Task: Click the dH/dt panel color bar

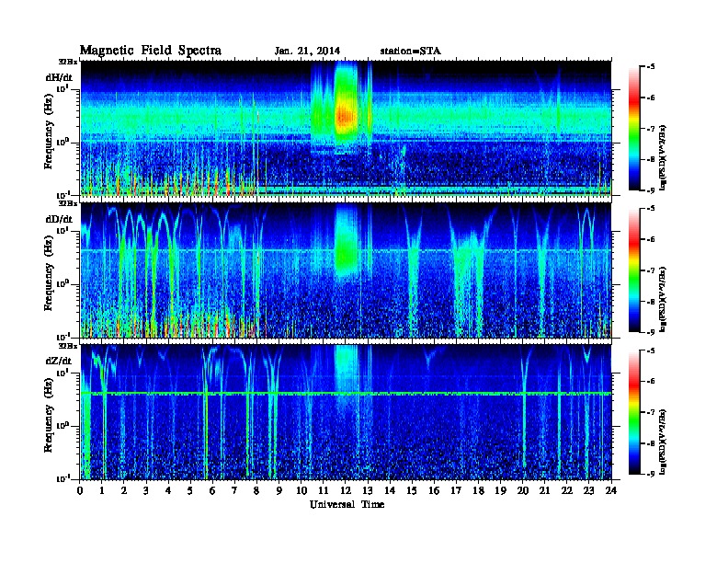Action: coord(634,129)
